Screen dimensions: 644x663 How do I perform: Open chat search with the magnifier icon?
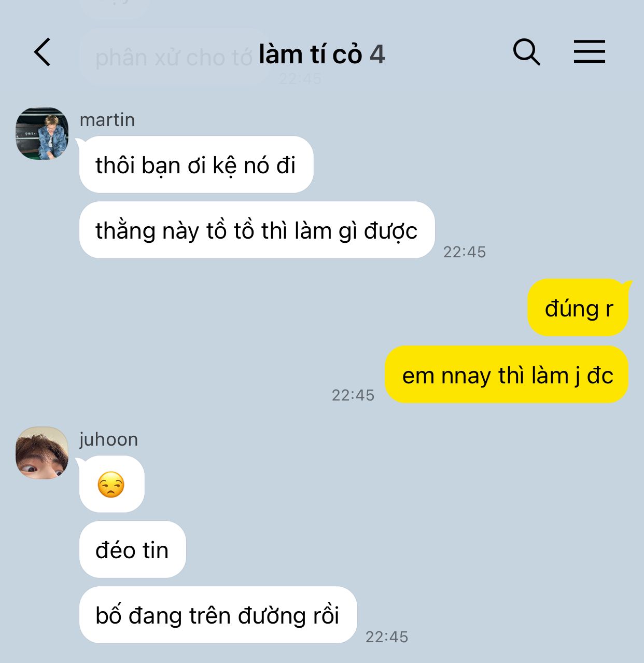click(526, 52)
